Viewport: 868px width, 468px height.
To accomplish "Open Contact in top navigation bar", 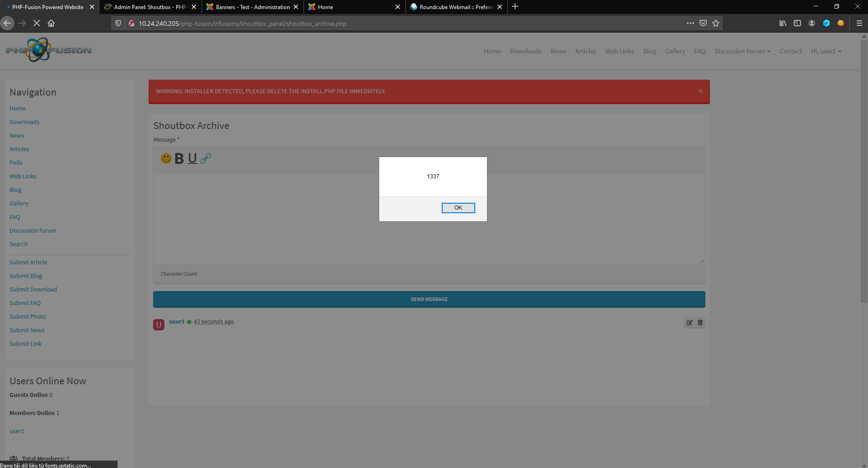I will [x=791, y=51].
